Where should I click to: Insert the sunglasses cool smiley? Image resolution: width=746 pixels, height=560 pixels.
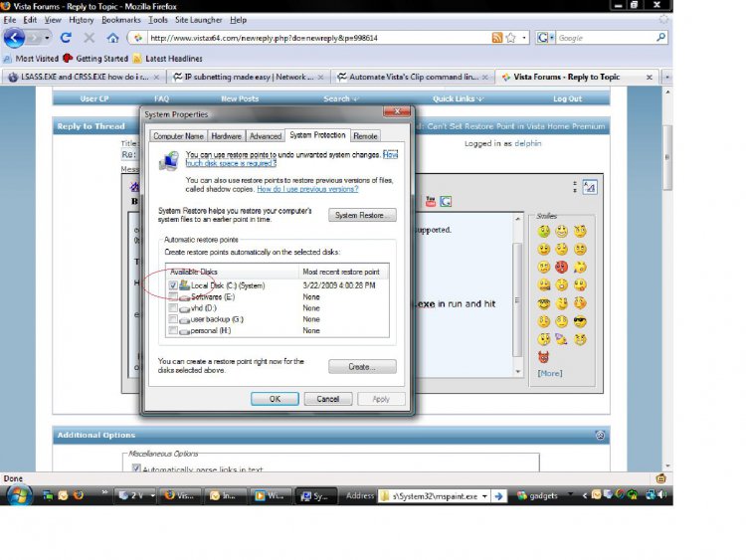tap(580, 321)
